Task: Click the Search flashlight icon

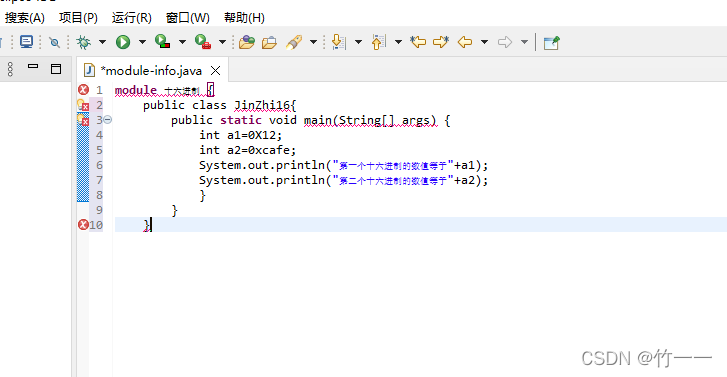Action: click(x=294, y=42)
